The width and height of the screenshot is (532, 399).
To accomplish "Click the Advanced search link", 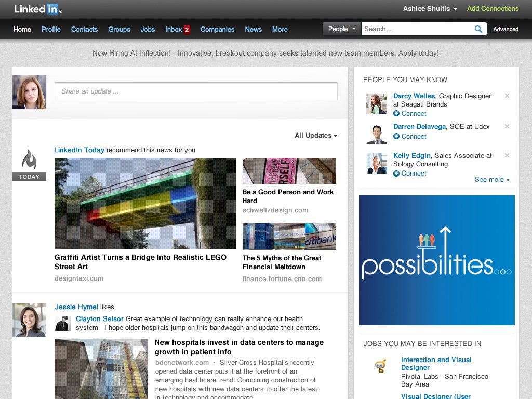I will click(506, 30).
